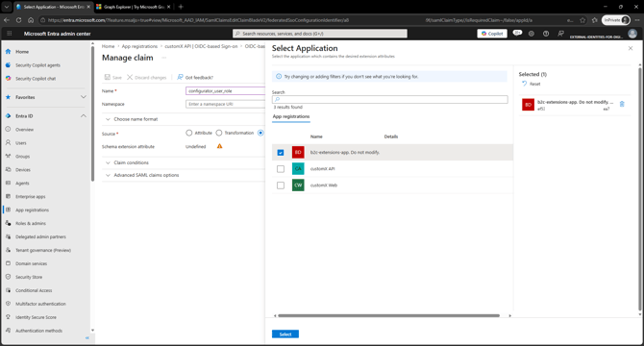
Task: Click customX API OIDC-based Sign-on breadcrumb
Action: (x=201, y=46)
